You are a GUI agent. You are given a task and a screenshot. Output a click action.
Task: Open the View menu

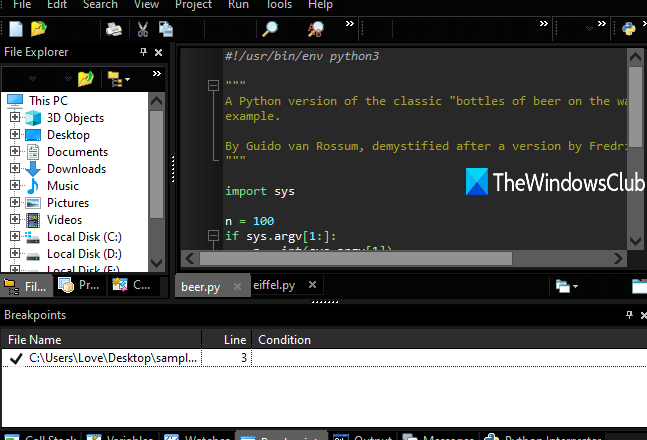(x=146, y=5)
